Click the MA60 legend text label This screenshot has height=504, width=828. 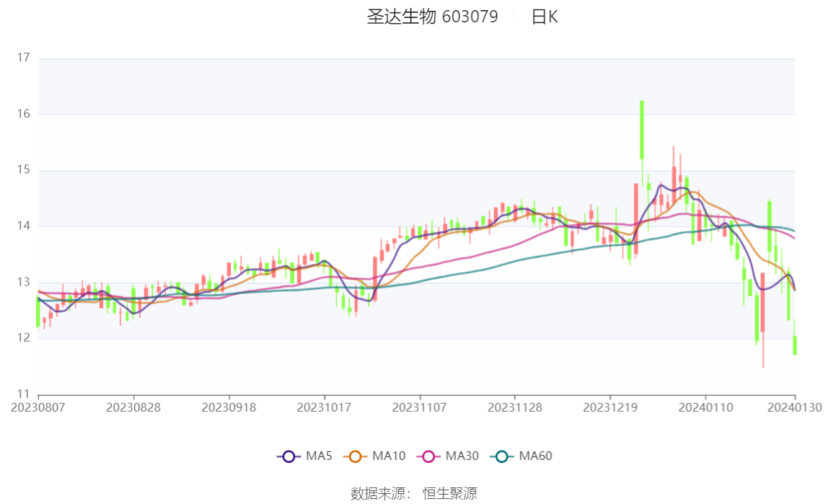pos(535,456)
